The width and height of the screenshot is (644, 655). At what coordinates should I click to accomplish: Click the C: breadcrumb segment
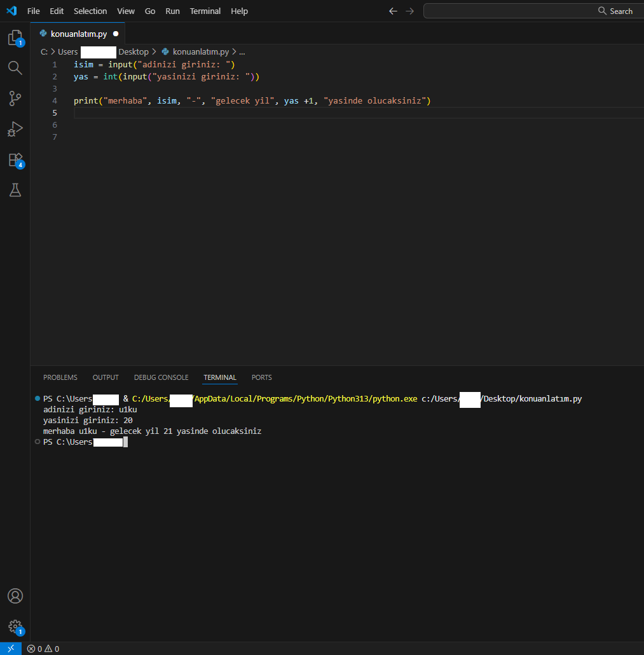[44, 52]
